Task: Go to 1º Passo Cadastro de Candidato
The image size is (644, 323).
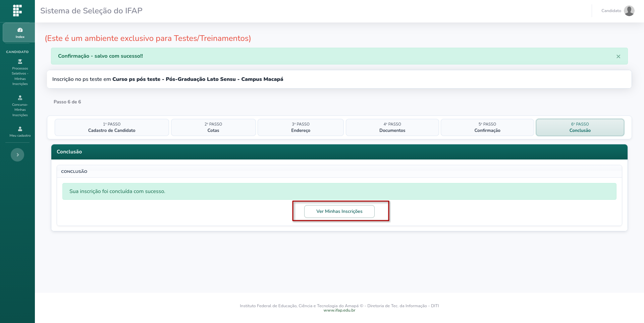Action: (112, 127)
